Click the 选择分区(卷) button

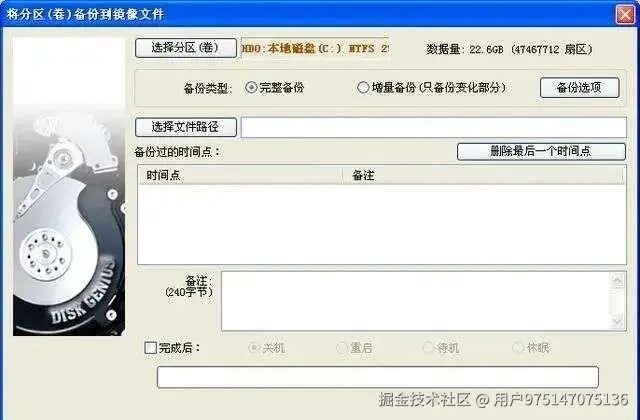point(186,48)
